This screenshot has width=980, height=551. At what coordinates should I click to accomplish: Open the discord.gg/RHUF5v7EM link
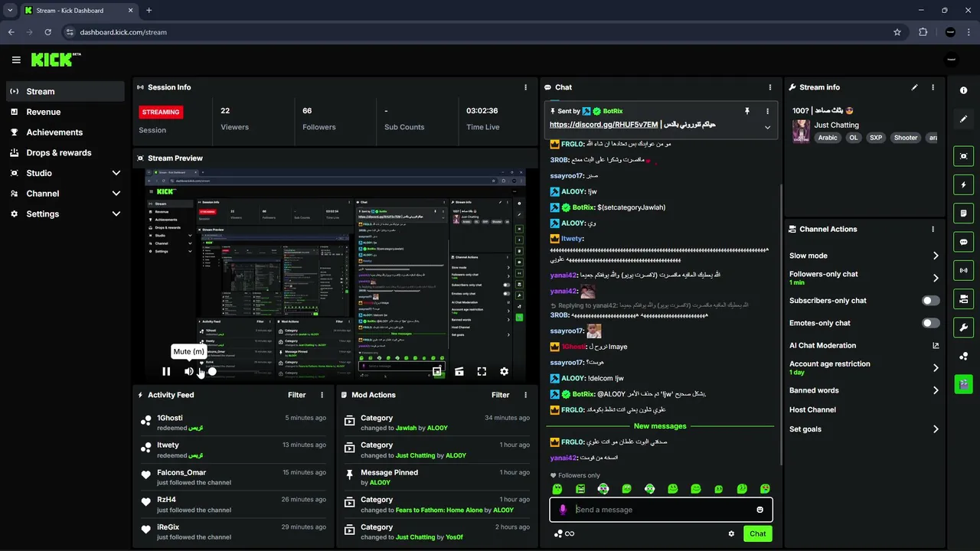[x=603, y=124]
